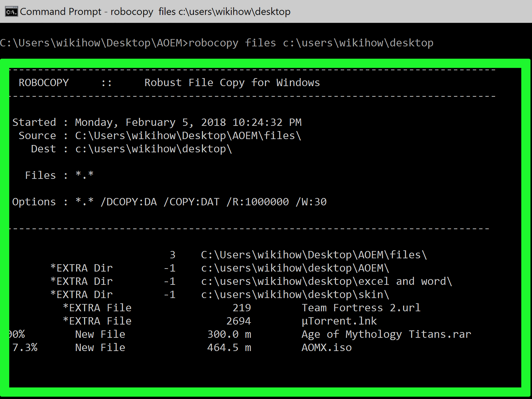Click 'Robust File Copy for Windows' text
The image size is (532, 399).
232,83
